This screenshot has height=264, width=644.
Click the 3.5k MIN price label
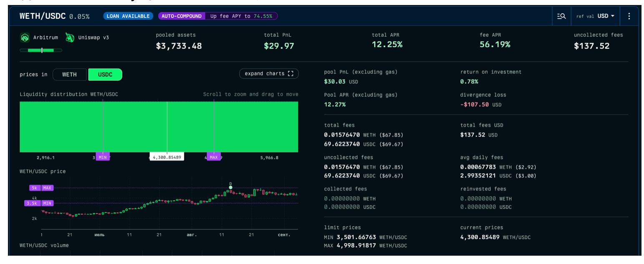point(41,203)
